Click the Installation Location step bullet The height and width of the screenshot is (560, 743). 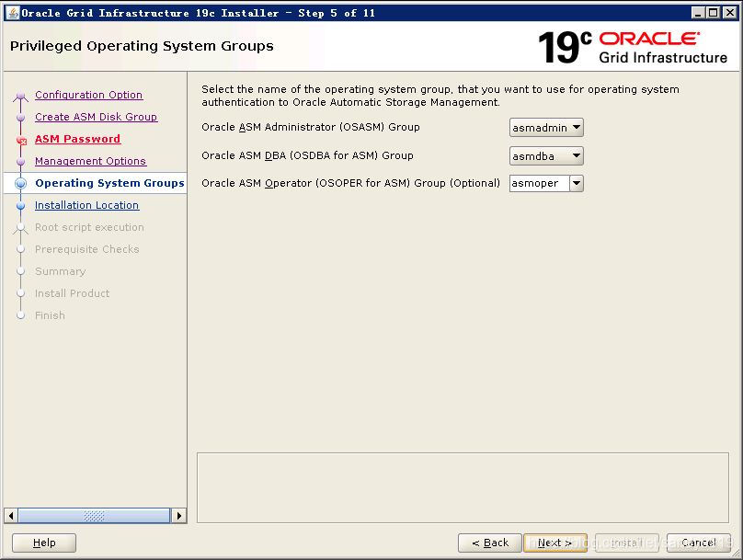coord(20,206)
